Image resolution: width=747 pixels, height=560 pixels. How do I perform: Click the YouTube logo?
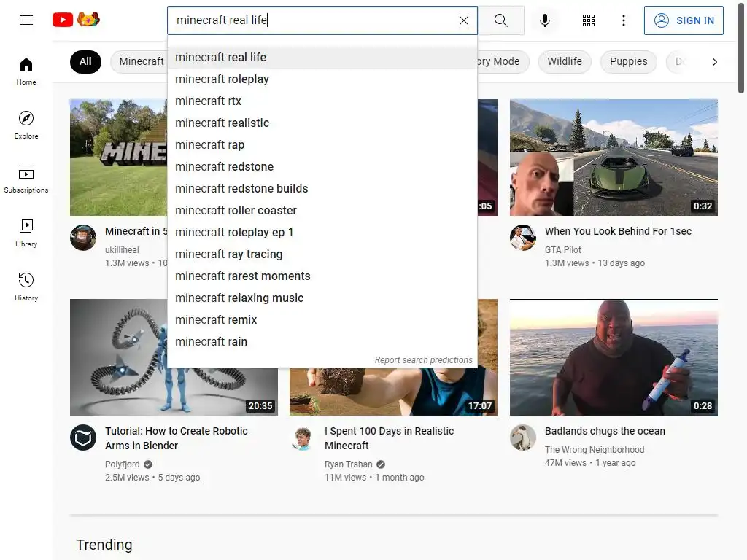point(63,20)
